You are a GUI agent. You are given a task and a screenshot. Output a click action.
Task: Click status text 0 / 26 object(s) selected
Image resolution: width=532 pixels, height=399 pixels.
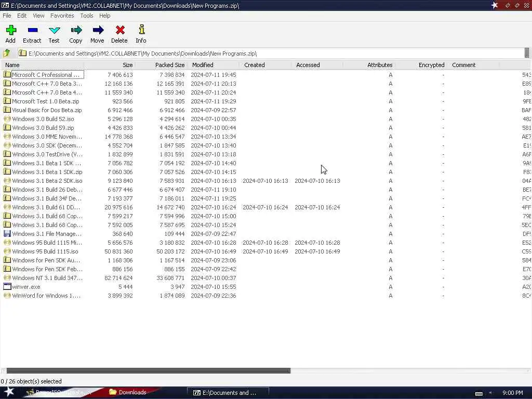coord(31,381)
